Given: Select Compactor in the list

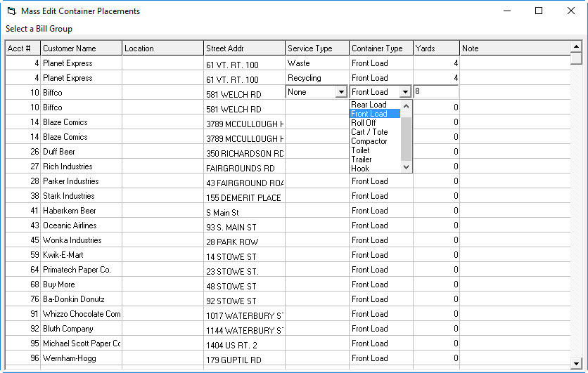Looking at the screenshot, I should pyautogui.click(x=369, y=141).
